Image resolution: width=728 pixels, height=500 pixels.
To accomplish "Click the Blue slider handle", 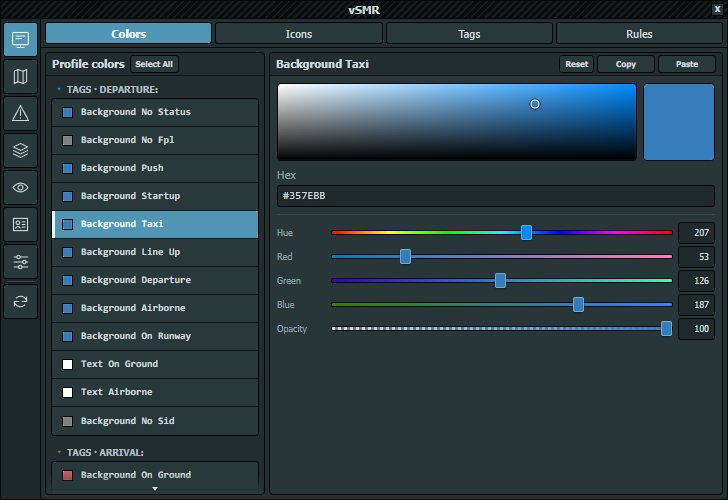I will [578, 305].
